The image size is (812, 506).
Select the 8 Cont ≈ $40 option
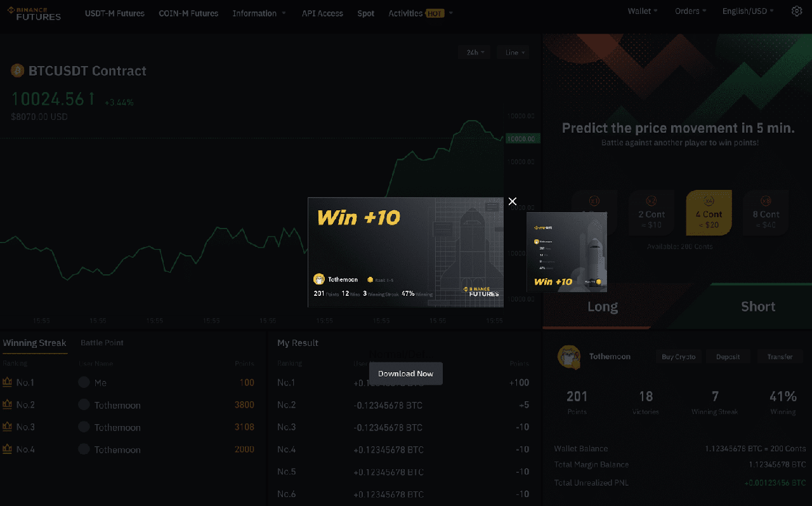pyautogui.click(x=766, y=213)
